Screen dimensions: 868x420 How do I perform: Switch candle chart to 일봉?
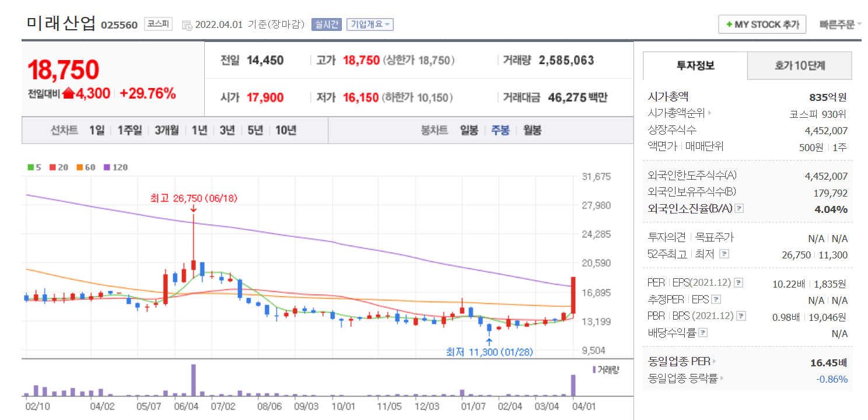tap(469, 130)
